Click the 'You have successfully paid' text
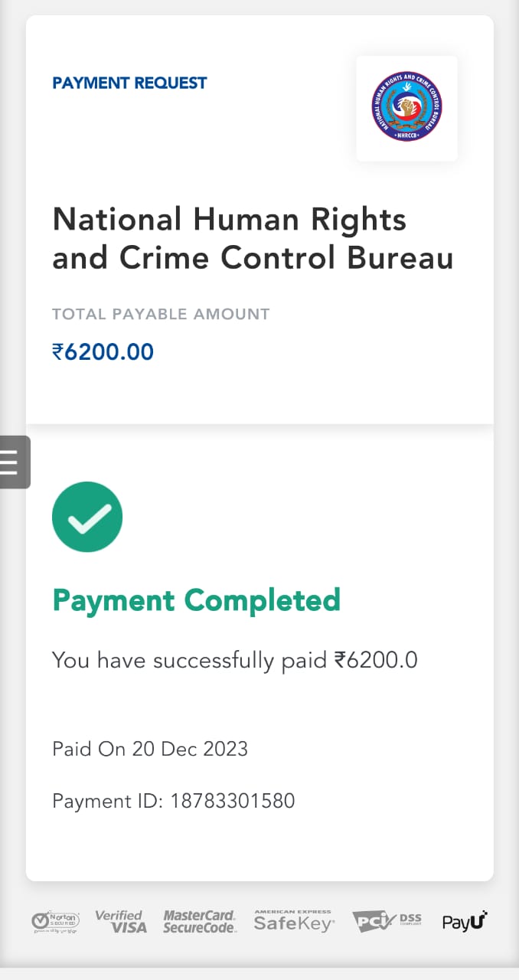519x980 pixels. 189,660
